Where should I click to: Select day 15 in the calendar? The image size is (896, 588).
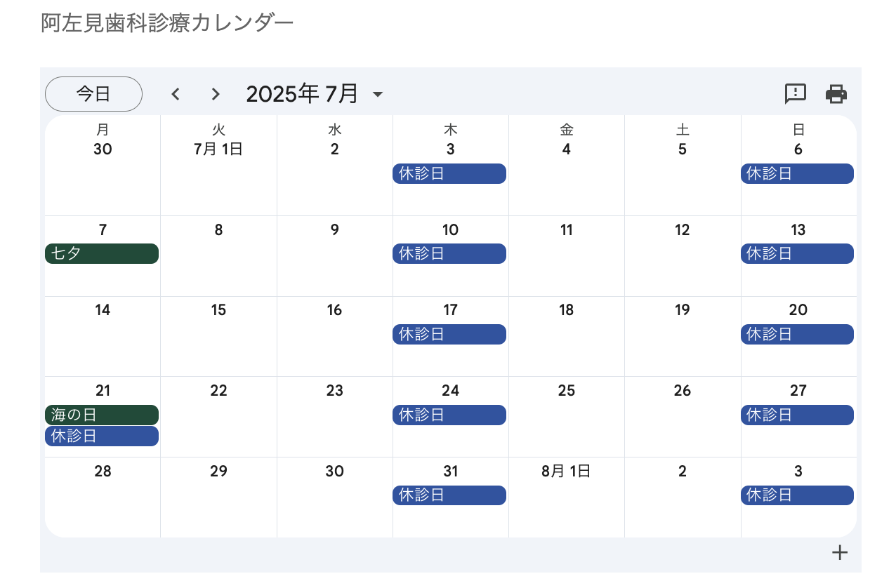coord(218,310)
